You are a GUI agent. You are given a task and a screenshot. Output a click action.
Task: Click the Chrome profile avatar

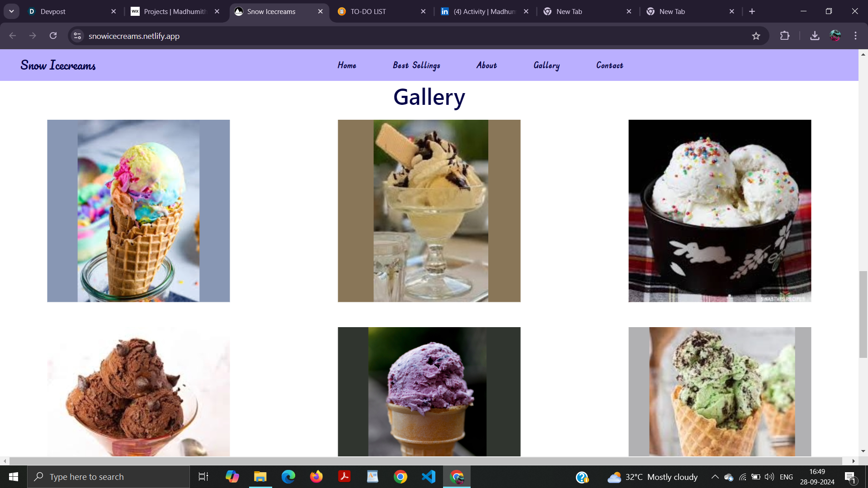pyautogui.click(x=835, y=36)
